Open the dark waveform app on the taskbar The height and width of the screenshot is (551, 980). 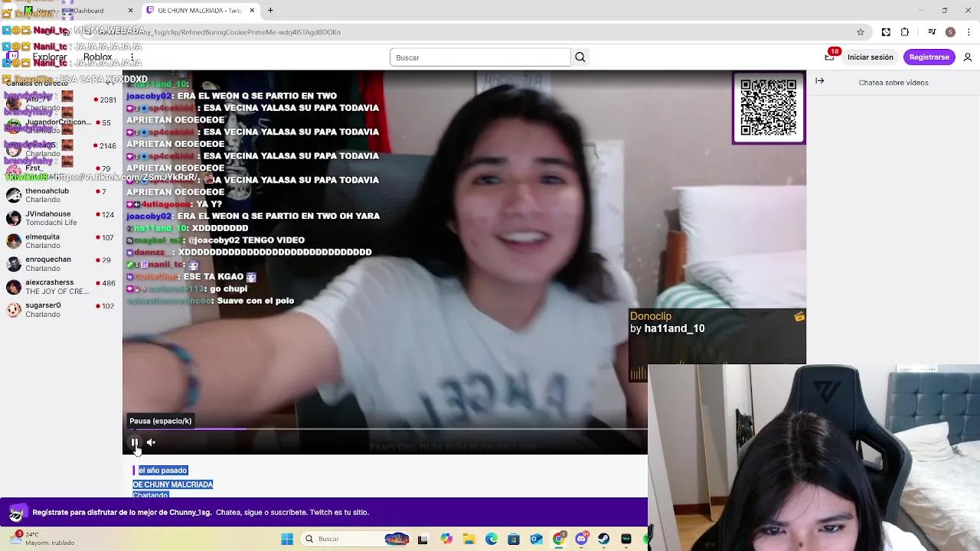[626, 539]
